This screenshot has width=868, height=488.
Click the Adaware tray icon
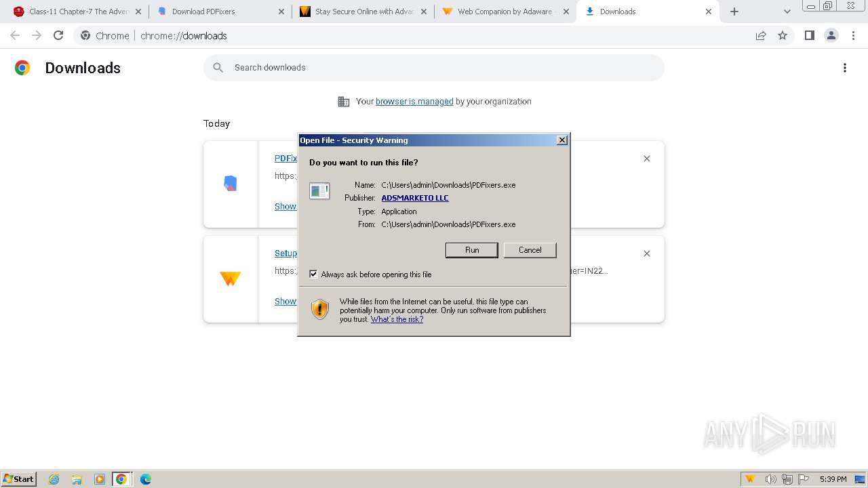point(750,479)
